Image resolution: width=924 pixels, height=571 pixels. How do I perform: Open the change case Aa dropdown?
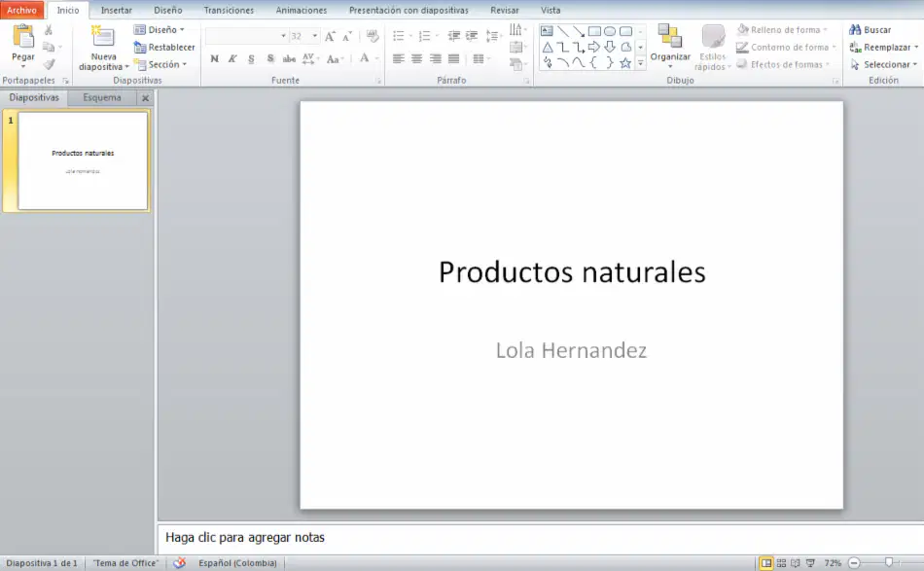(335, 58)
